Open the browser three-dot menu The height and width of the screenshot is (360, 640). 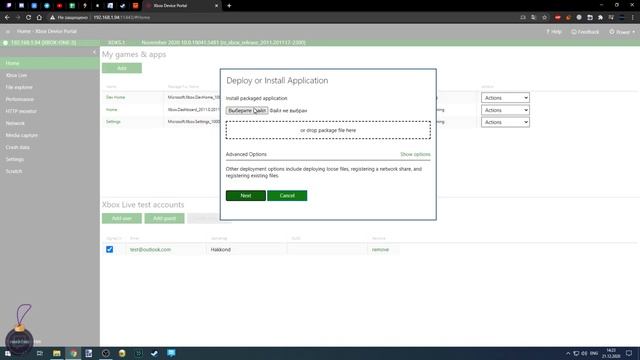(x=633, y=18)
